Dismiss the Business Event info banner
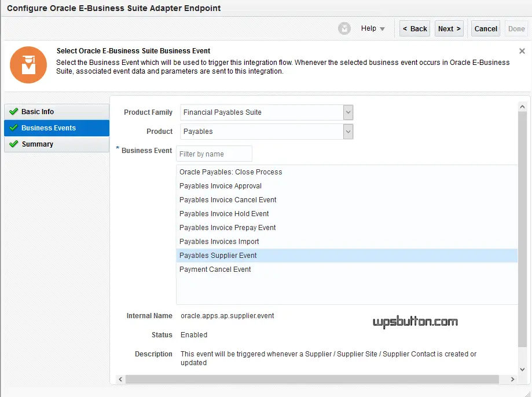 522,51
